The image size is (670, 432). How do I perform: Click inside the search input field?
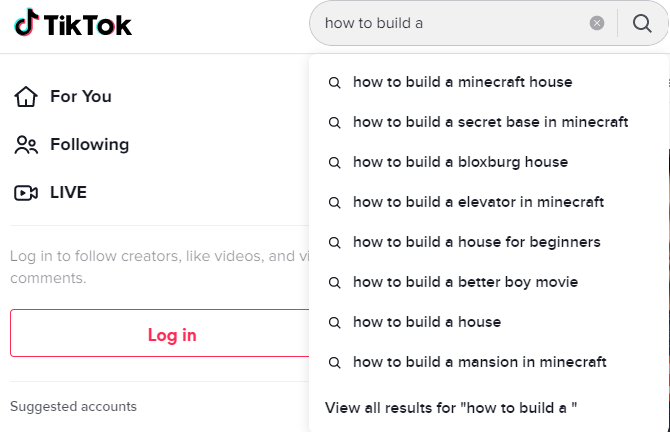click(x=450, y=23)
